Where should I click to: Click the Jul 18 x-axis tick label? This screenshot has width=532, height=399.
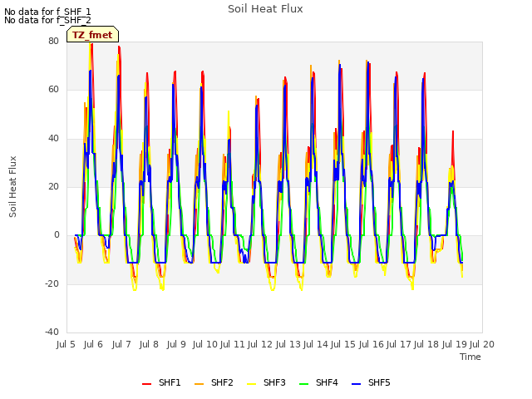(x=426, y=344)
